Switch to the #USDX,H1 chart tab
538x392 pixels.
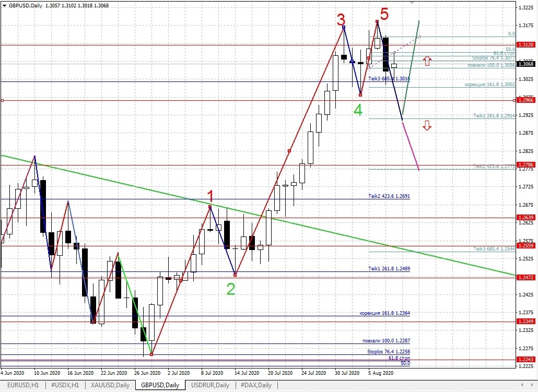(65, 385)
